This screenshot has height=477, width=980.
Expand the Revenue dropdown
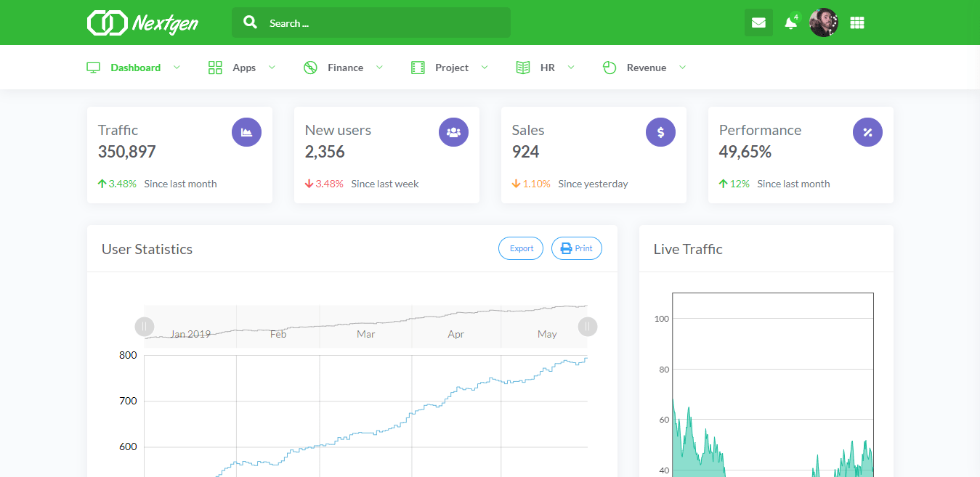682,67
